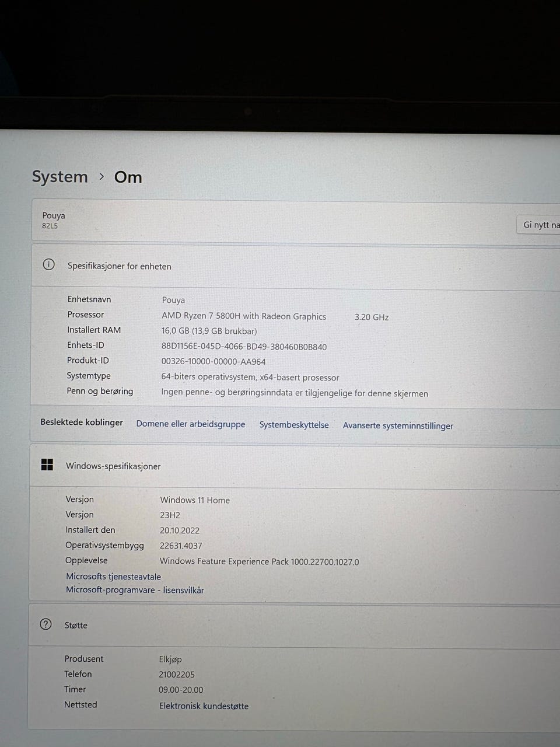Select the Om page title
Viewport: 560px width, 747px height.
point(128,177)
